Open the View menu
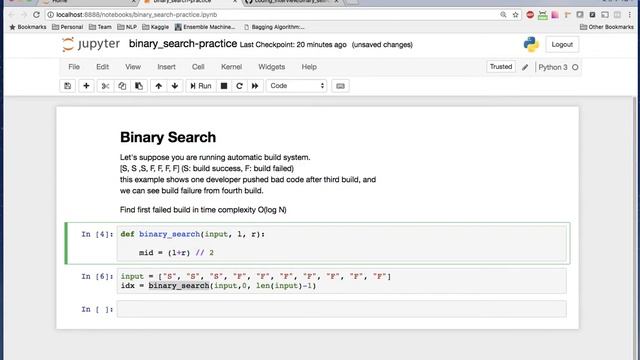The width and height of the screenshot is (640, 360). 133,67
